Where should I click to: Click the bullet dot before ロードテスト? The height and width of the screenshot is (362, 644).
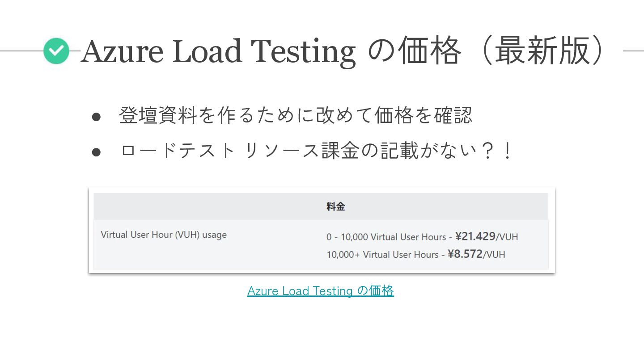tap(96, 152)
